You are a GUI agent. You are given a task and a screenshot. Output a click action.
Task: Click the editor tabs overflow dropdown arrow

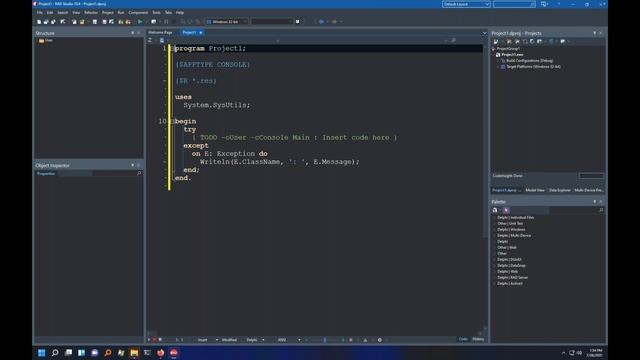click(x=484, y=33)
